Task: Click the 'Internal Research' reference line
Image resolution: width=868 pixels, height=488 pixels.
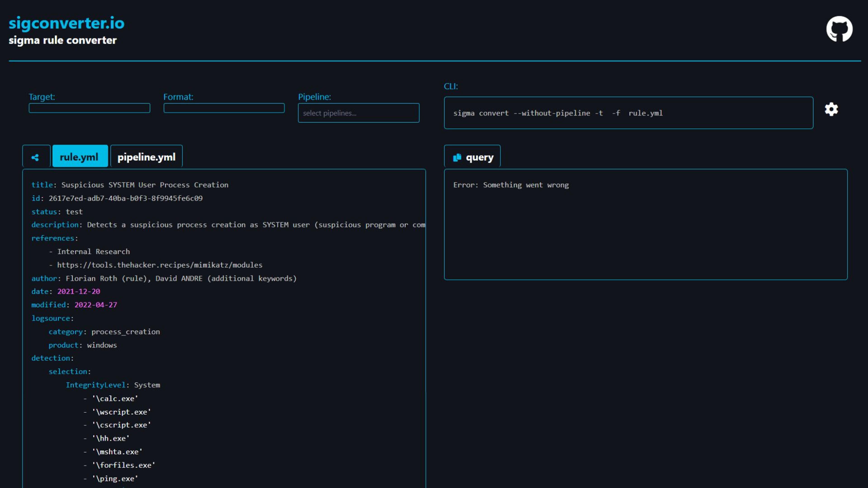Action: (x=89, y=252)
